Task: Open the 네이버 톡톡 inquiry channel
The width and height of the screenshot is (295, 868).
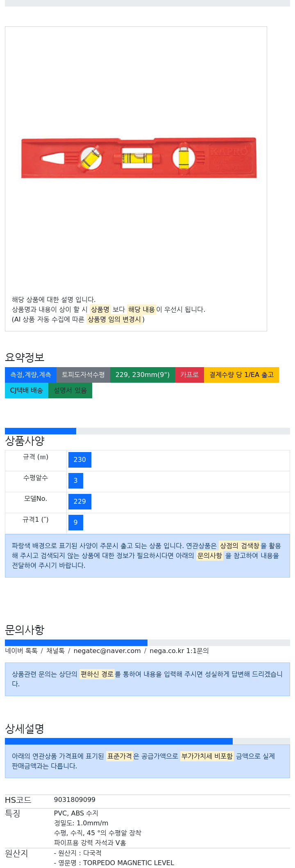Action: [21, 651]
